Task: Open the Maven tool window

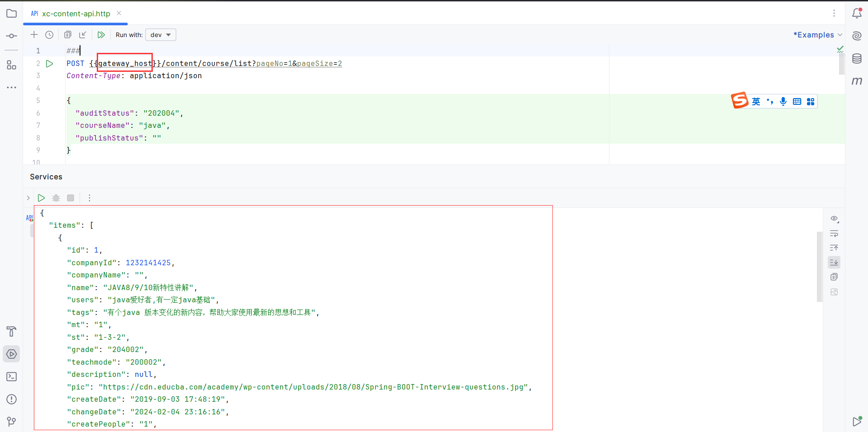Action: coord(857,81)
